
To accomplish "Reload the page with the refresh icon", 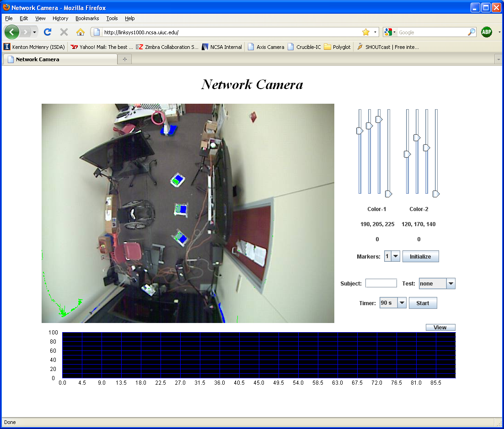I will click(47, 32).
